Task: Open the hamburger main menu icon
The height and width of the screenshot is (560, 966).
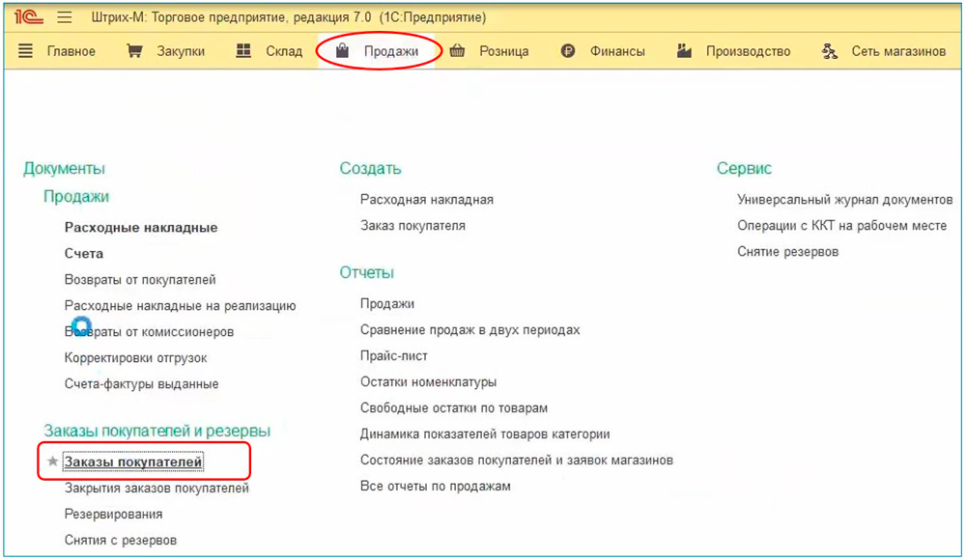Action: click(65, 17)
